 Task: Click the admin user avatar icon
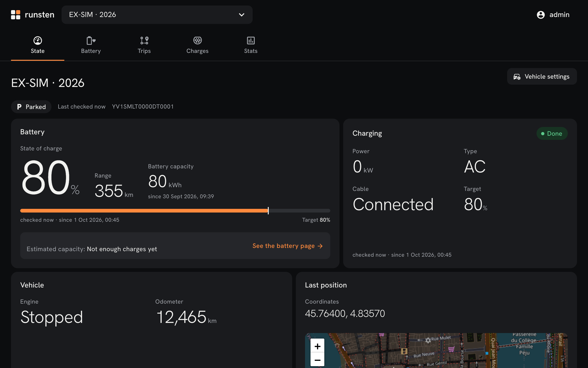[x=541, y=14]
